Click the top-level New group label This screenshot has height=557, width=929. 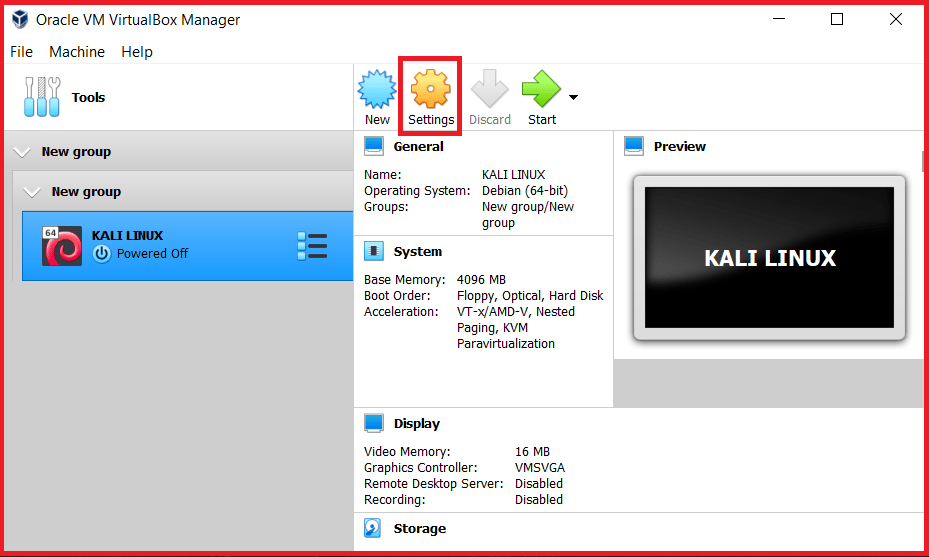coord(76,152)
